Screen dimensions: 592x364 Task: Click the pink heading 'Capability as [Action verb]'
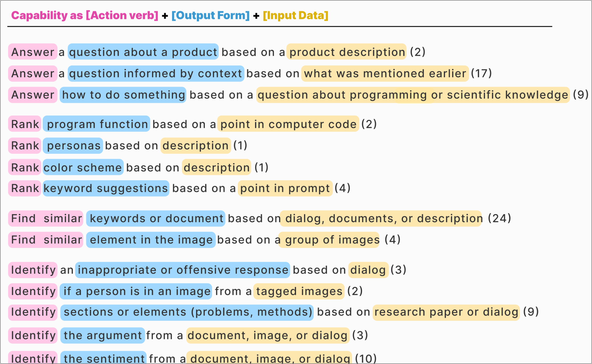tap(85, 15)
